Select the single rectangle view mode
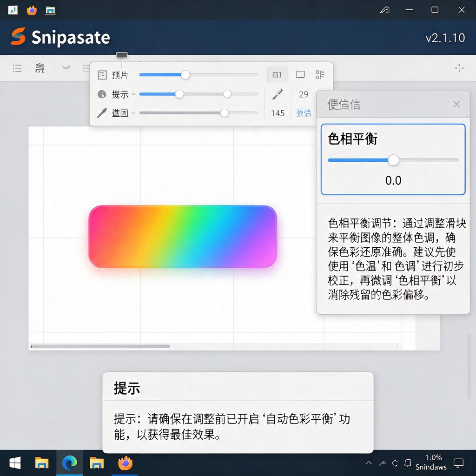 tap(300, 74)
